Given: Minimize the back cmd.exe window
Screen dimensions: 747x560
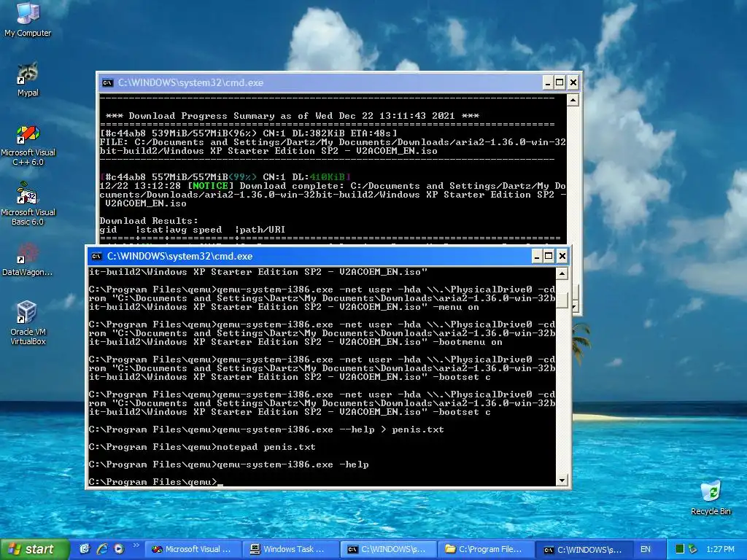Looking at the screenshot, I should [x=548, y=83].
